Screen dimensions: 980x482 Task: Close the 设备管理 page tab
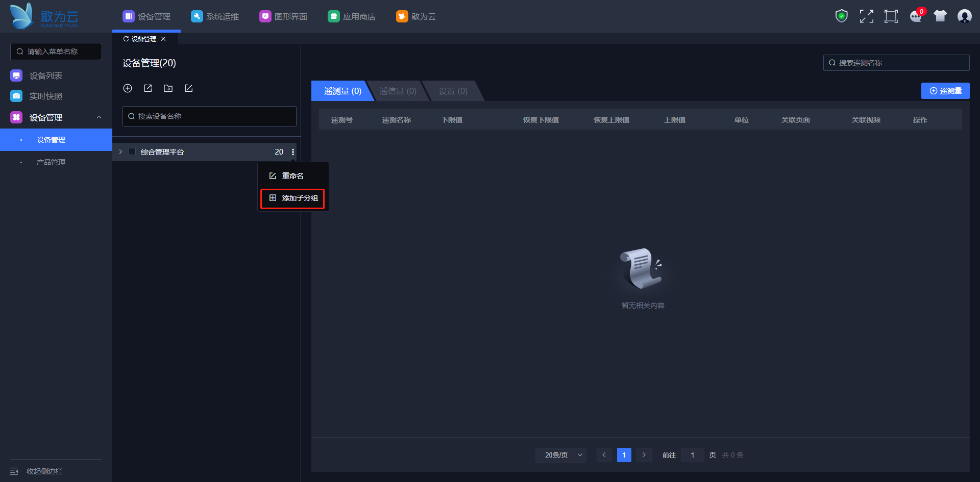coord(163,39)
